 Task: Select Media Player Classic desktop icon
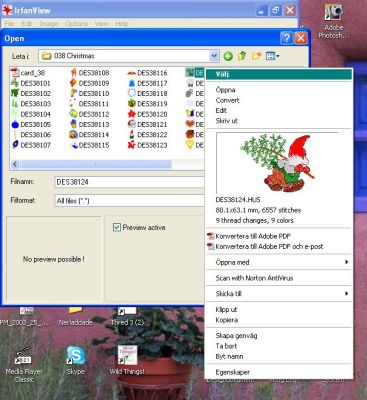pyautogui.click(x=24, y=364)
